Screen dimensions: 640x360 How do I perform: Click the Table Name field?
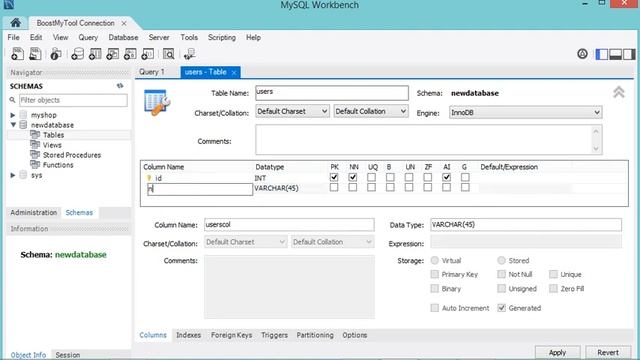[332, 93]
